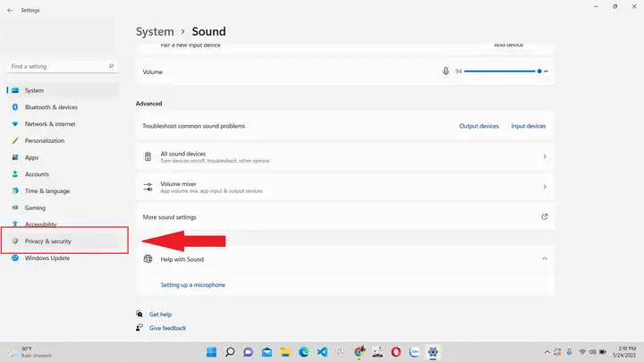Click More sound settings external icon
This screenshot has width=644, height=362.
[x=545, y=216]
